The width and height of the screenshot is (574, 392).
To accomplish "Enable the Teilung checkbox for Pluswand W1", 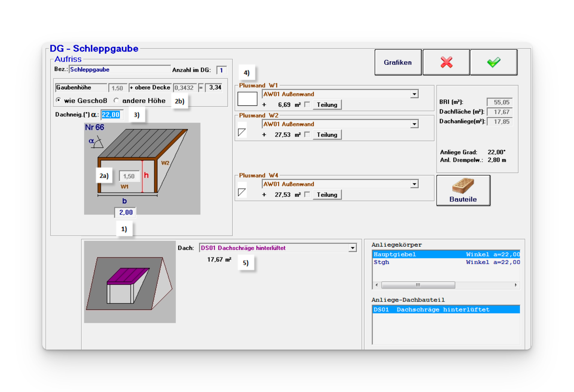I will 307,105.
